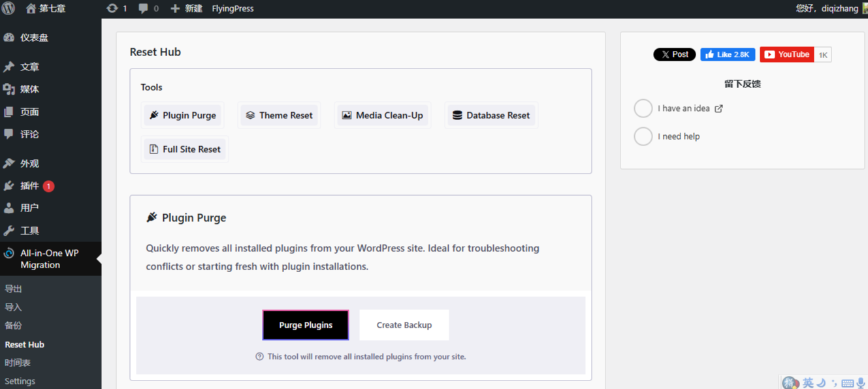Open the updates icon in admin bar
This screenshot has height=389, width=868.
112,8
